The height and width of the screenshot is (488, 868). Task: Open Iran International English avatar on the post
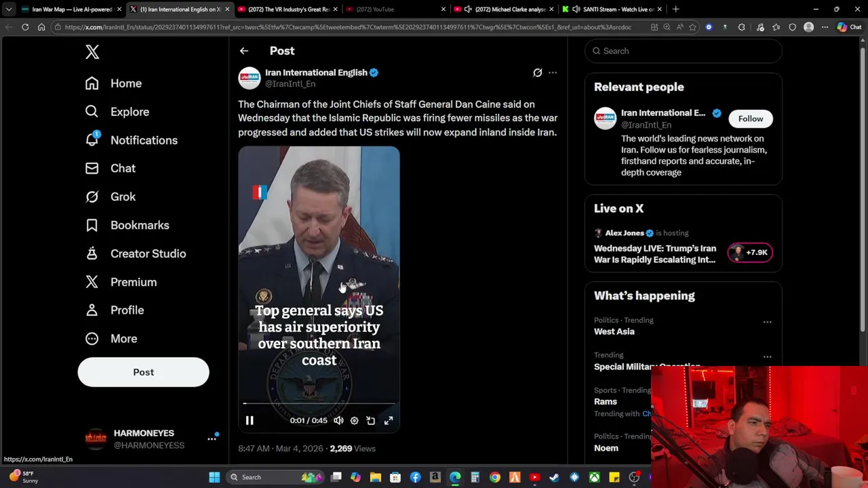coord(249,78)
